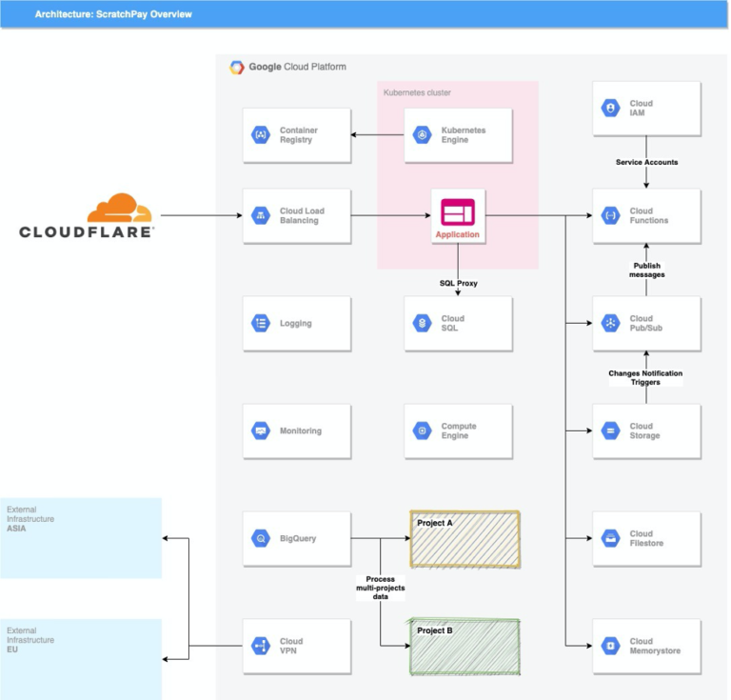
Task: Select the Cloud Pub/Sub icon
Action: pyautogui.click(x=610, y=323)
